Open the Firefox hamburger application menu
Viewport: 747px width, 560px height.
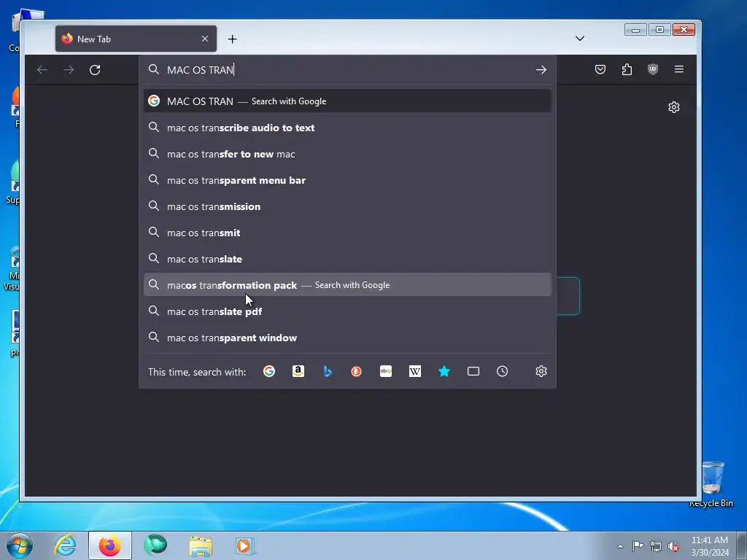pyautogui.click(x=679, y=69)
